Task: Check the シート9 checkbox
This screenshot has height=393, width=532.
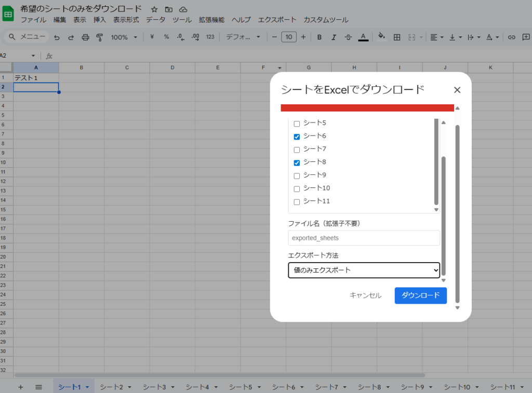Action: point(297,175)
